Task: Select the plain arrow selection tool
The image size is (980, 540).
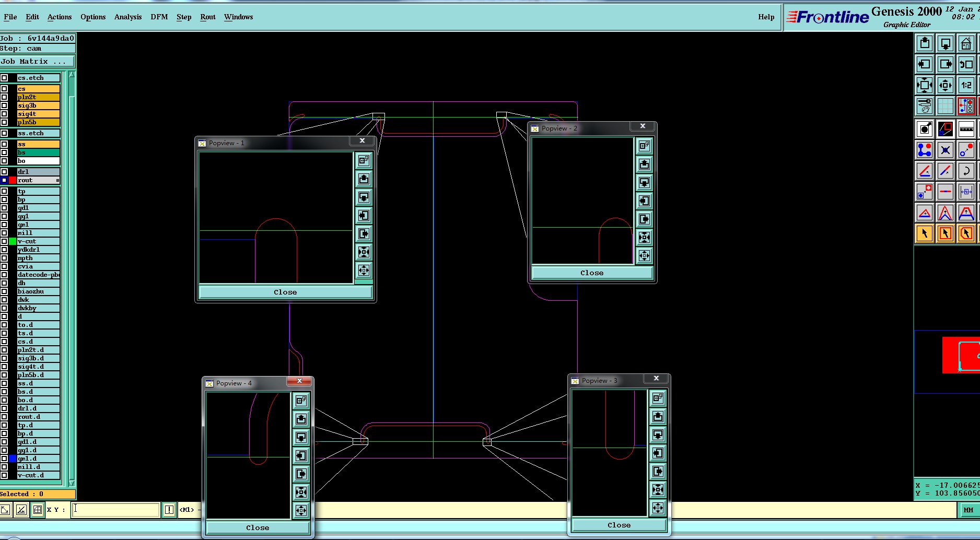Action: (x=925, y=233)
